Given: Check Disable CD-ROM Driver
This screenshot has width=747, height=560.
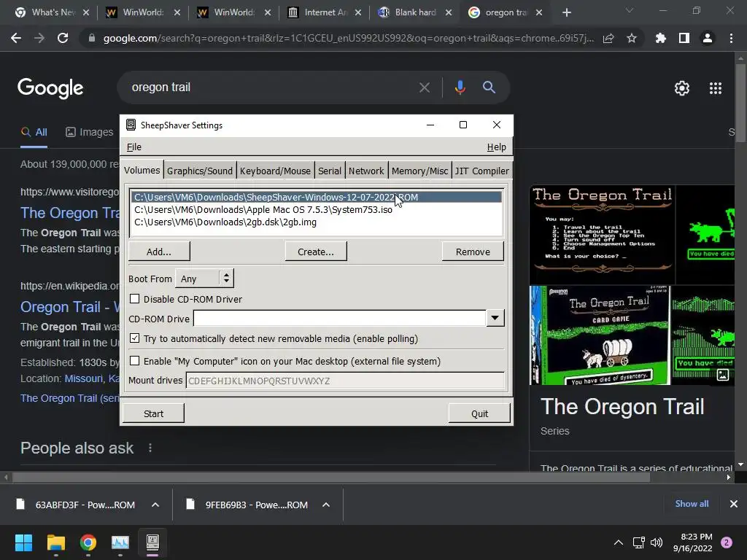Looking at the screenshot, I should 135,298.
